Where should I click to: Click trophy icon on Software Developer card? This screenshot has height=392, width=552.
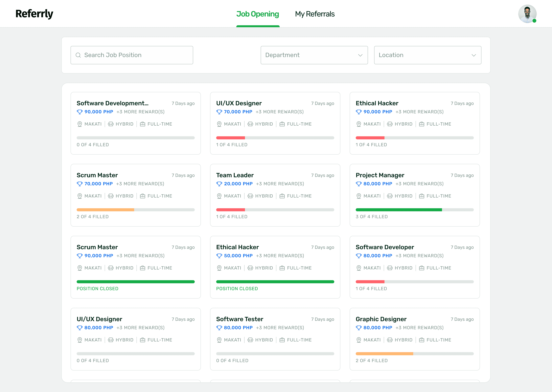pos(359,256)
